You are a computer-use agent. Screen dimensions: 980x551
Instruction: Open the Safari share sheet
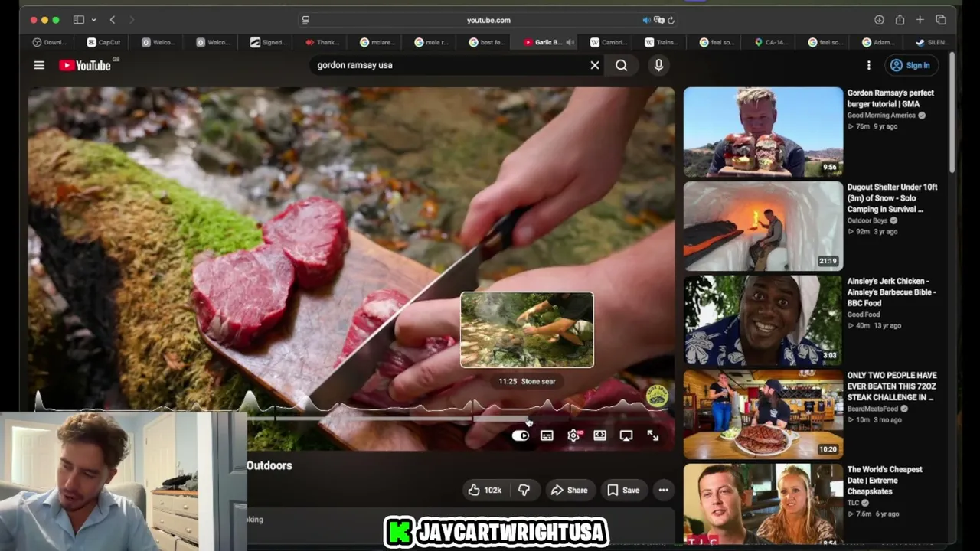click(x=900, y=20)
